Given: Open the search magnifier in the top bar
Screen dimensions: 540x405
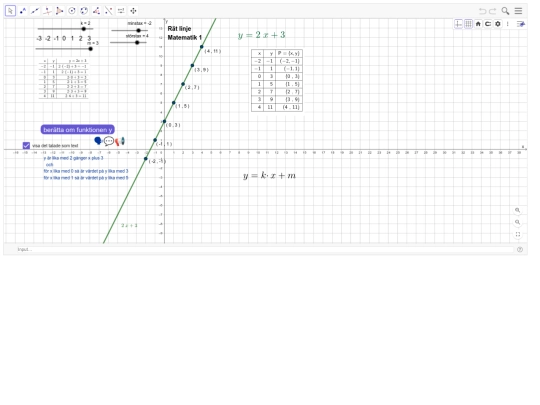Looking at the screenshot, I should click(x=505, y=11).
